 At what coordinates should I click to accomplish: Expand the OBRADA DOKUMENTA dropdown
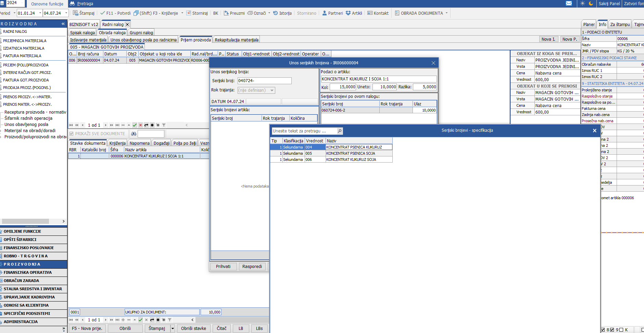pyautogui.click(x=446, y=13)
